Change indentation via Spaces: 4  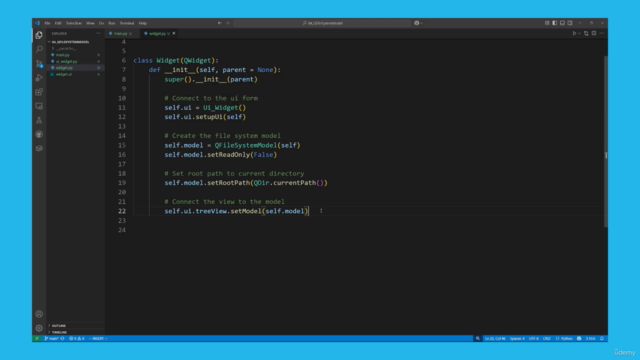pyautogui.click(x=517, y=338)
